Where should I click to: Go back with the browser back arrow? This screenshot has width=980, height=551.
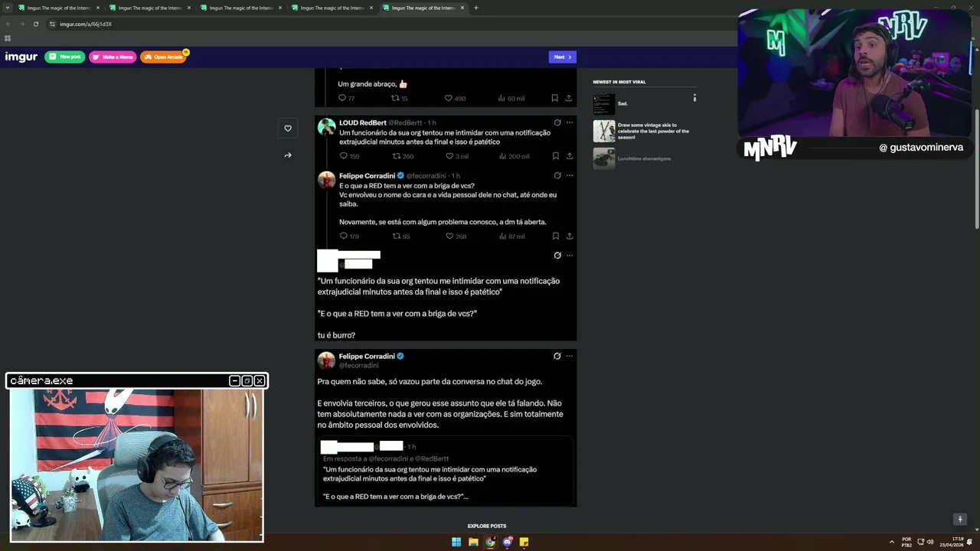tap(8, 24)
